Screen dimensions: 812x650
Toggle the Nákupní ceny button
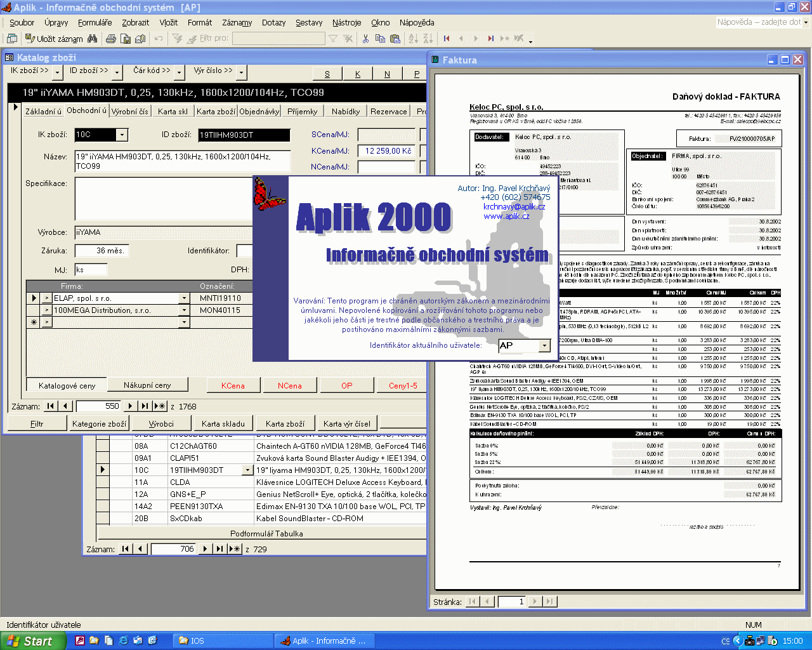tap(147, 385)
